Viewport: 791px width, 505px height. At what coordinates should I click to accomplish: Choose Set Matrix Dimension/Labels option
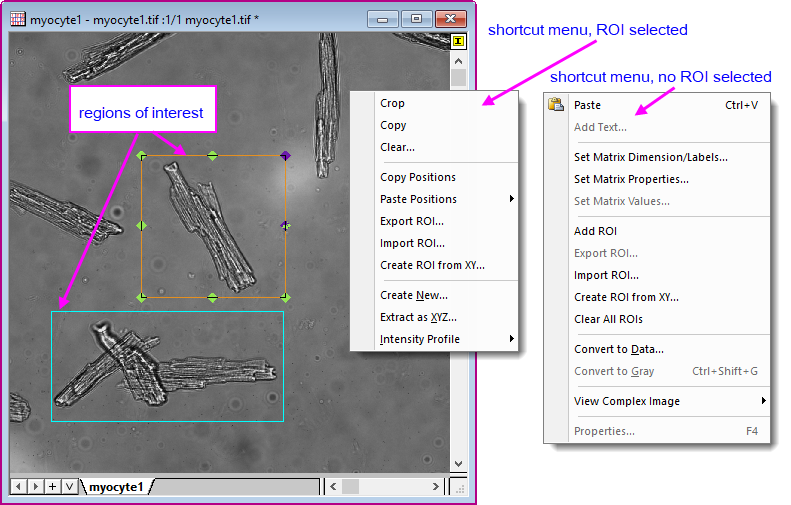coord(650,157)
